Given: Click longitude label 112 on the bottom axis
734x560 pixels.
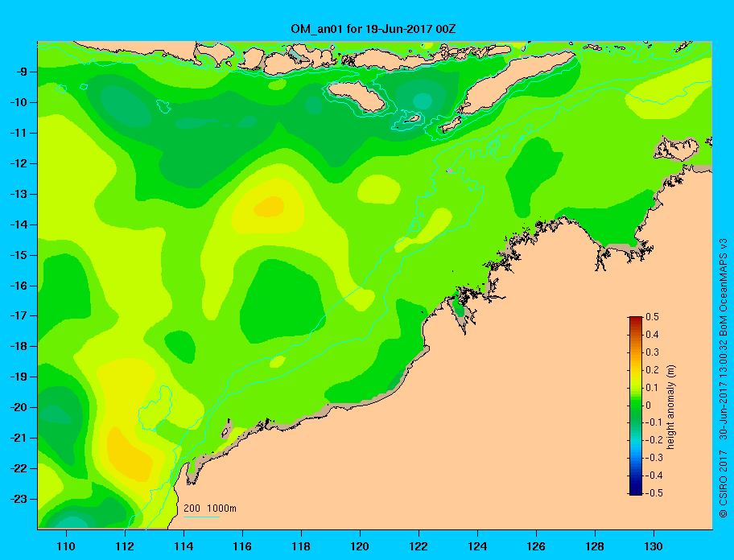Looking at the screenshot, I should pyautogui.click(x=125, y=546).
